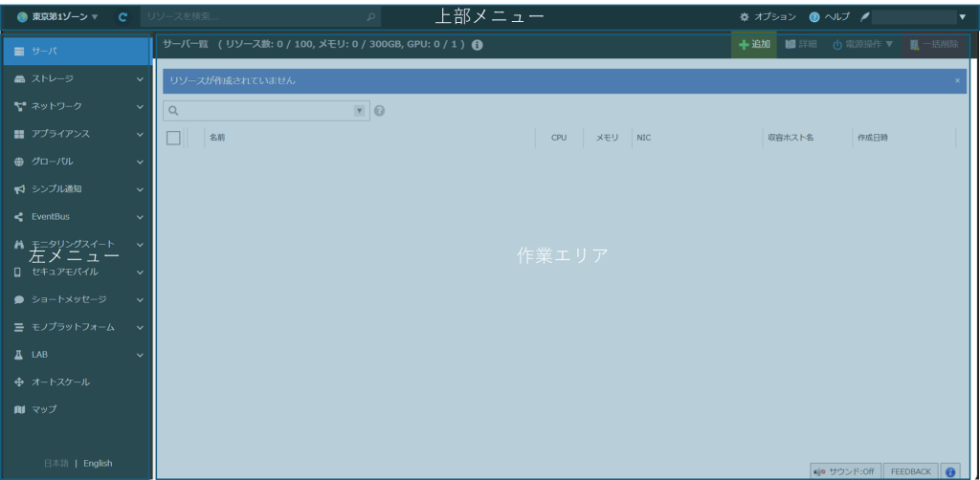Viewport: 980px width, 480px height.
Task: Open マップ in the left menu
Action: pyautogui.click(x=44, y=409)
